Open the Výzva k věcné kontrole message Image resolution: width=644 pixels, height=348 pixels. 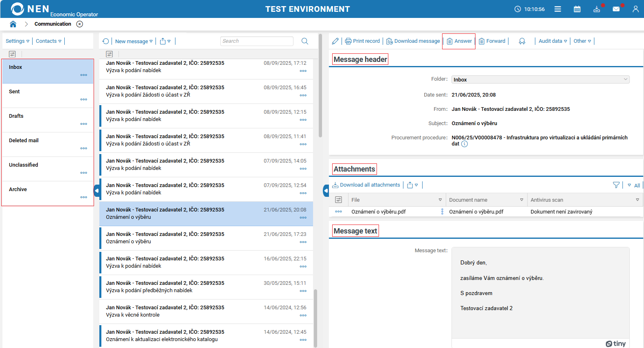click(x=206, y=312)
